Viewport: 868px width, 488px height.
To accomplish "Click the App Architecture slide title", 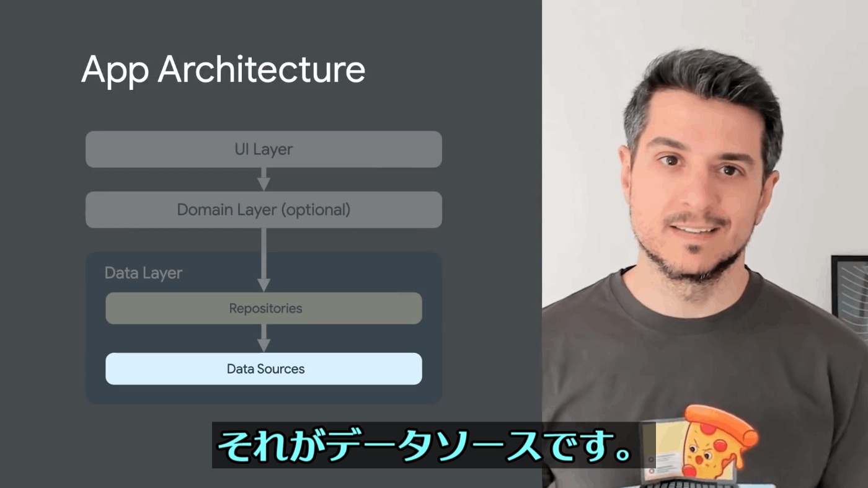I will coord(223,69).
